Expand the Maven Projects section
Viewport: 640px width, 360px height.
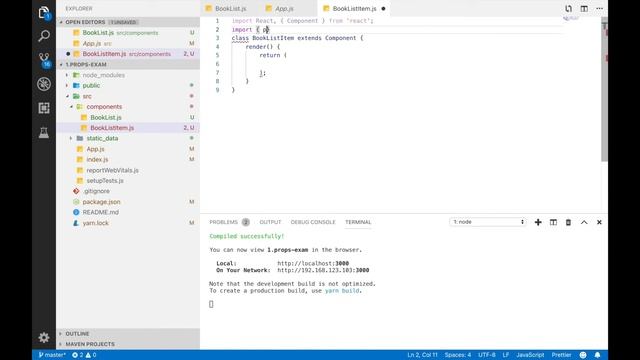pos(128,344)
